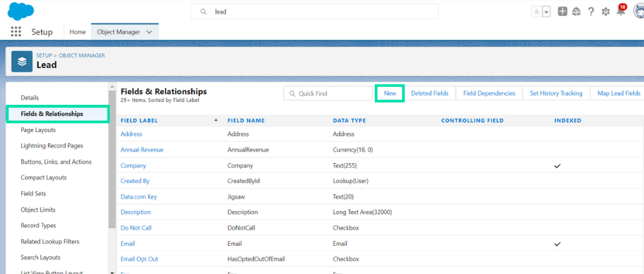Open Search Layouts in the sidebar
The image size is (644, 274).
[x=40, y=257]
